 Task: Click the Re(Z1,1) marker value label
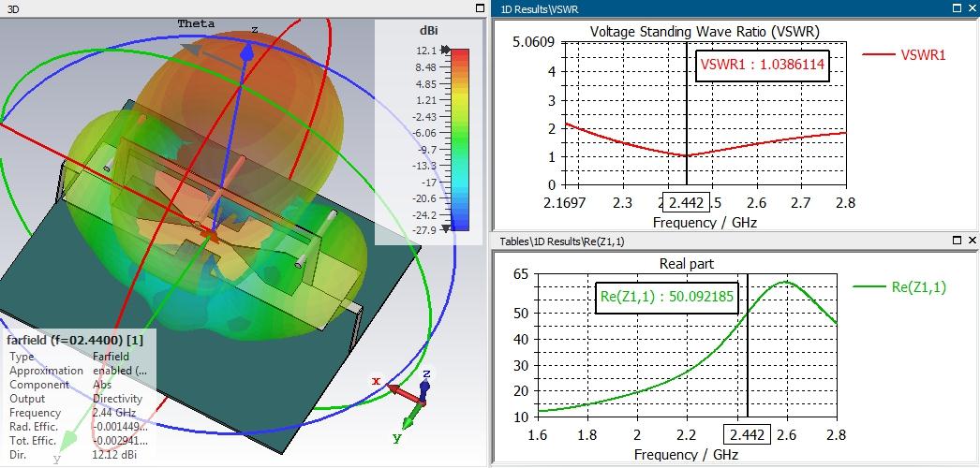click(667, 297)
